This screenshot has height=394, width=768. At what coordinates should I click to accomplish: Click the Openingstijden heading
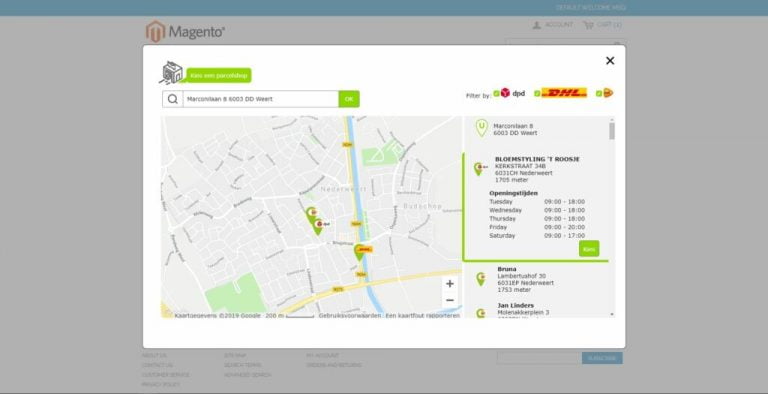click(513, 193)
